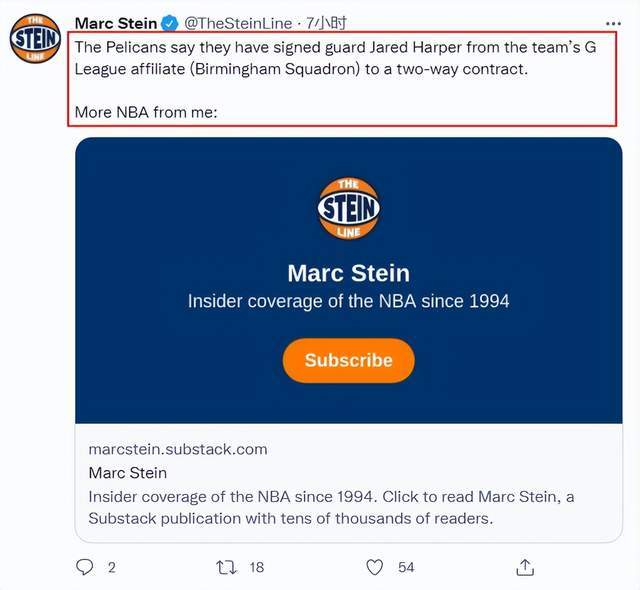Screen dimensions: 640x590
Task: Open the three-dot more options menu
Action: click(613, 24)
